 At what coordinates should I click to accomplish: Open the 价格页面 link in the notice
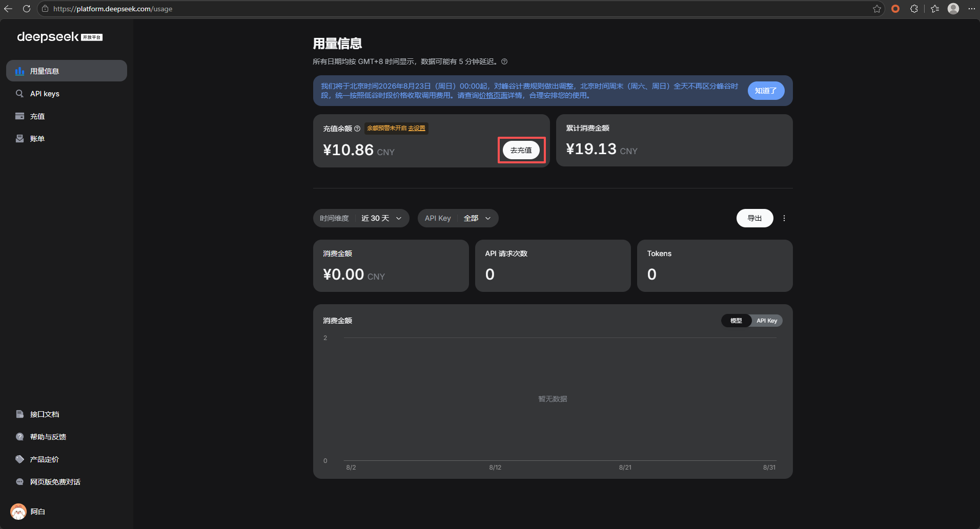493,95
